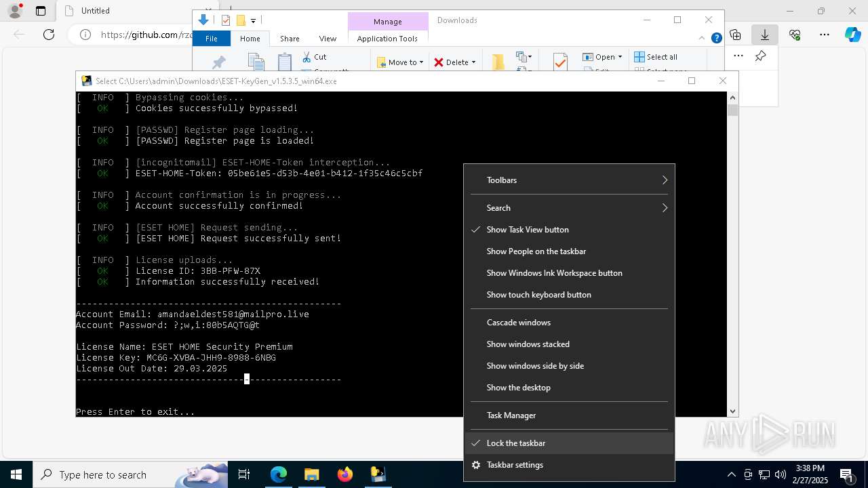Click Explorer Help question mark icon

[716, 38]
